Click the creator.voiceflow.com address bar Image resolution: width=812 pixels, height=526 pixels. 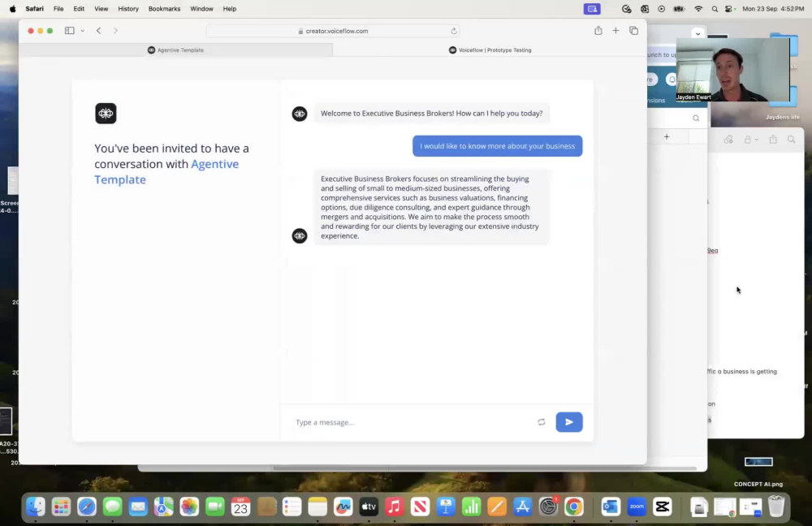333,31
